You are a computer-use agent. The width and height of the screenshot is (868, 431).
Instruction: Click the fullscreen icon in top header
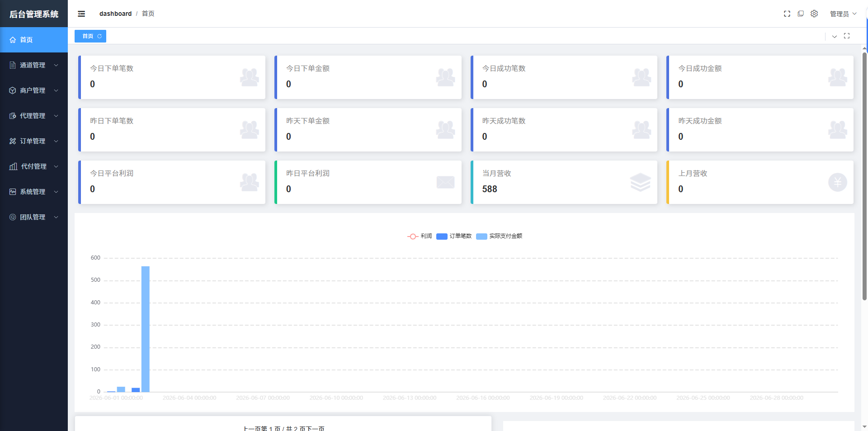787,14
